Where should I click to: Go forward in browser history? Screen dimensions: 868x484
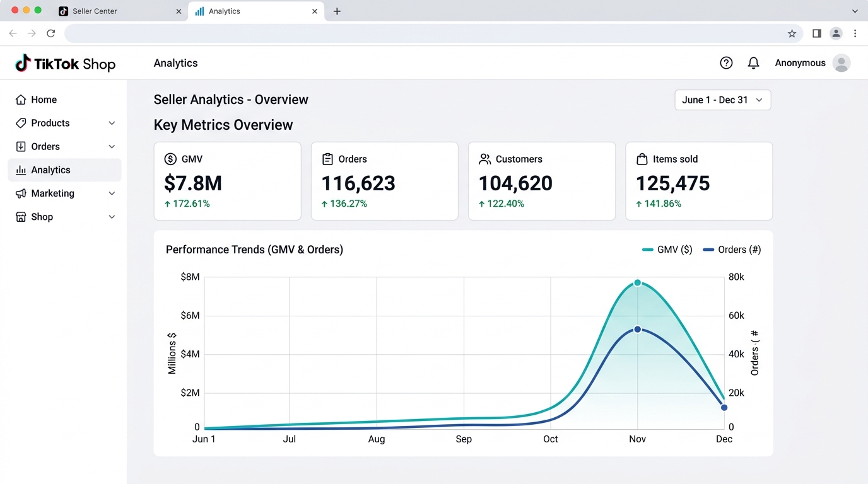click(32, 33)
